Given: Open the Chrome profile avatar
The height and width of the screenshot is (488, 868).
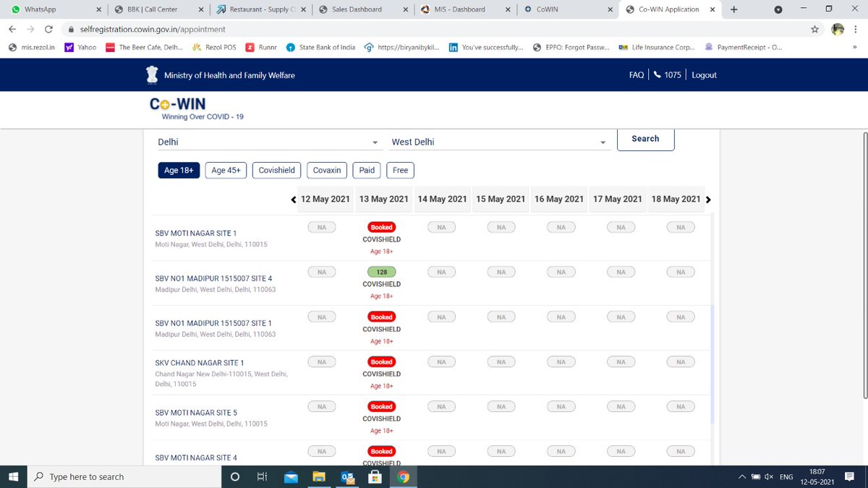Looking at the screenshot, I should coord(838,29).
